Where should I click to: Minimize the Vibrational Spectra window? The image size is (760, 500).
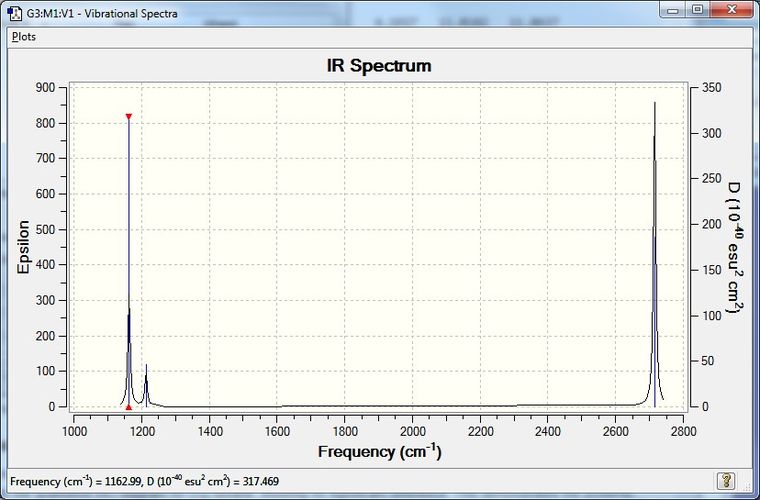(673, 10)
